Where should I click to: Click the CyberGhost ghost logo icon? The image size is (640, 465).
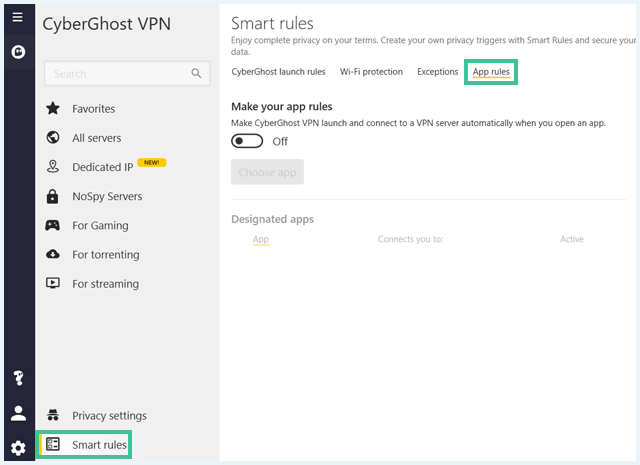18,52
